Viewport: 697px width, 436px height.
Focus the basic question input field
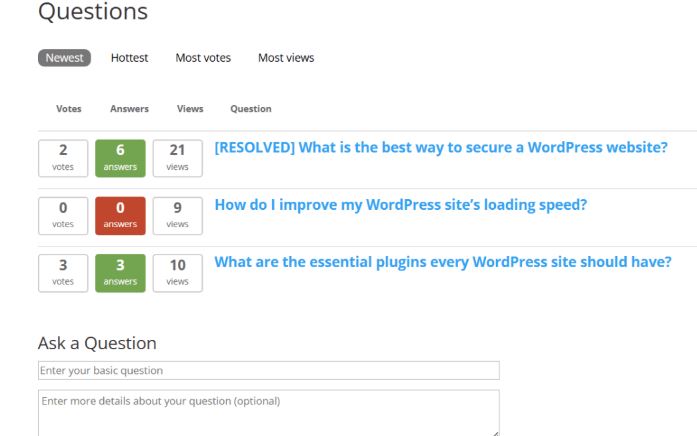tap(269, 370)
